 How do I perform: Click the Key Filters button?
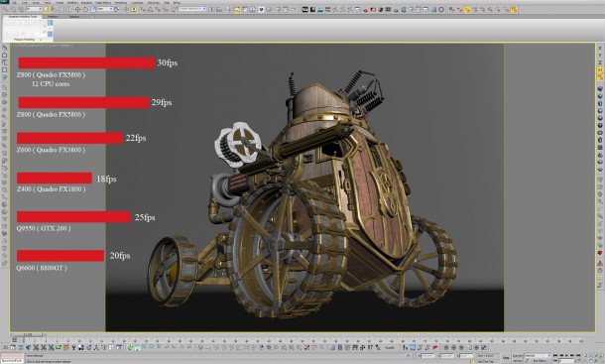(540, 361)
